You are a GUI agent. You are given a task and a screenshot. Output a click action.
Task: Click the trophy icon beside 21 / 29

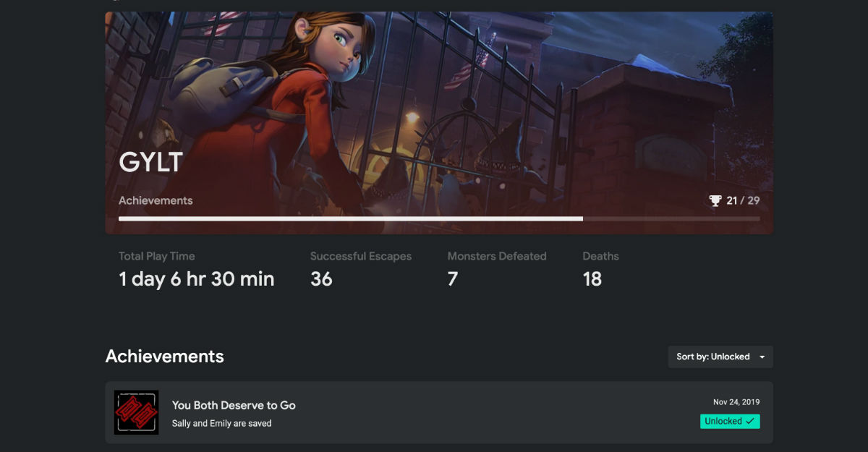[x=715, y=200]
